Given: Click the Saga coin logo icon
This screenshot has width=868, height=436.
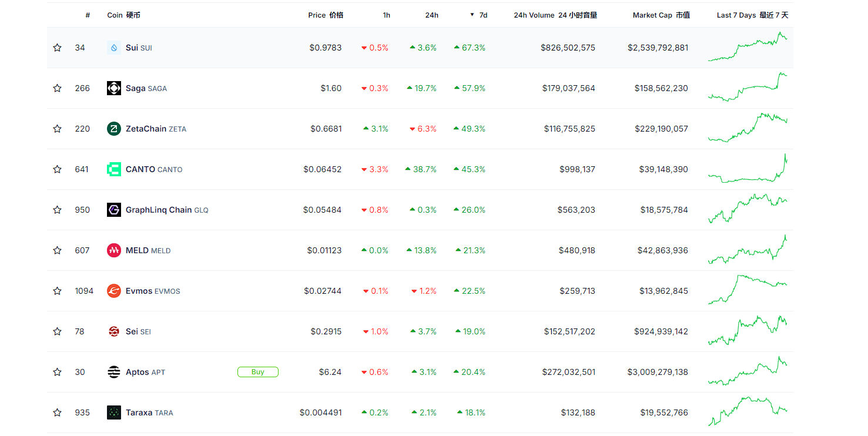Looking at the screenshot, I should (x=113, y=88).
